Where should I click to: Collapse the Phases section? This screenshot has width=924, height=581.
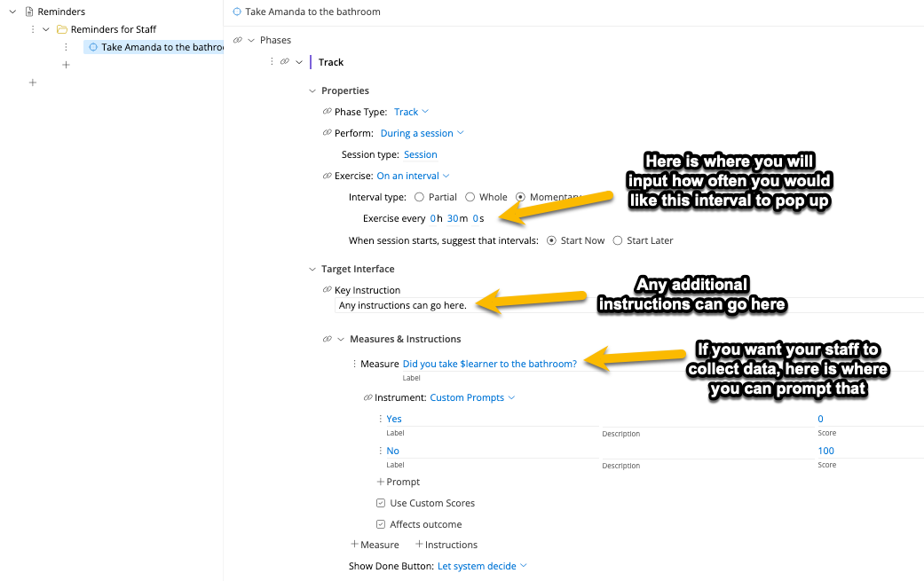(x=251, y=40)
